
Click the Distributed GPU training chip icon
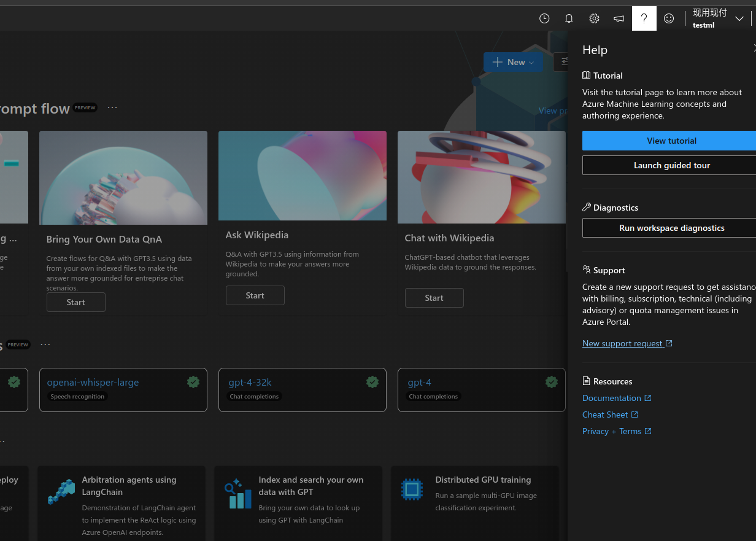(x=412, y=489)
